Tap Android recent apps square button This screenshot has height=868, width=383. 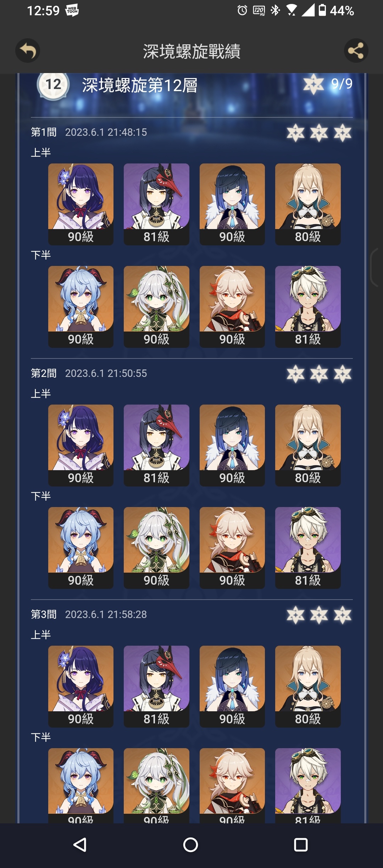[301, 845]
